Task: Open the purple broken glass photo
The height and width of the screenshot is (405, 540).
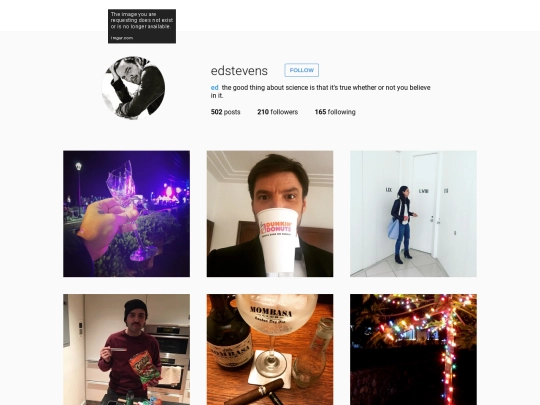Action: coord(126,214)
